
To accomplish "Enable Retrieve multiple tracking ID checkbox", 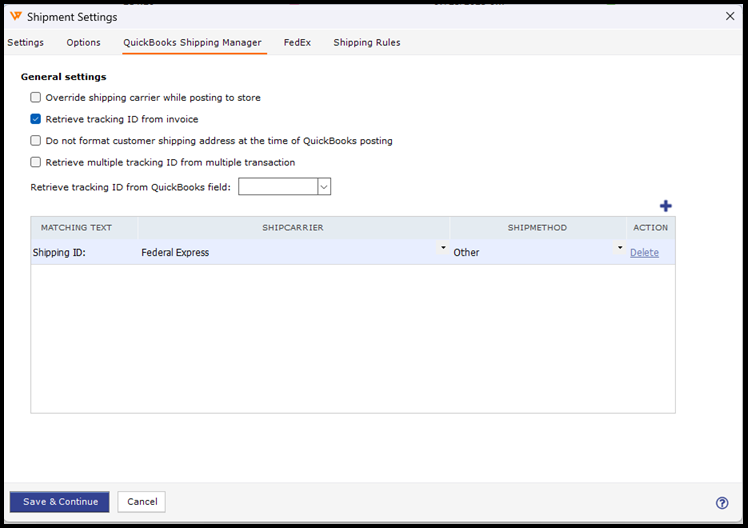I will coord(36,162).
